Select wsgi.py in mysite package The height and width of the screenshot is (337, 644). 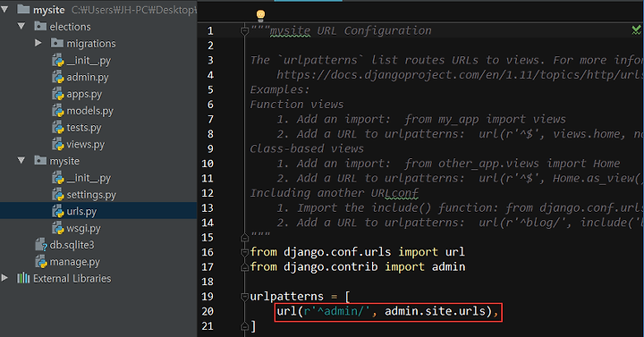pyautogui.click(x=83, y=228)
